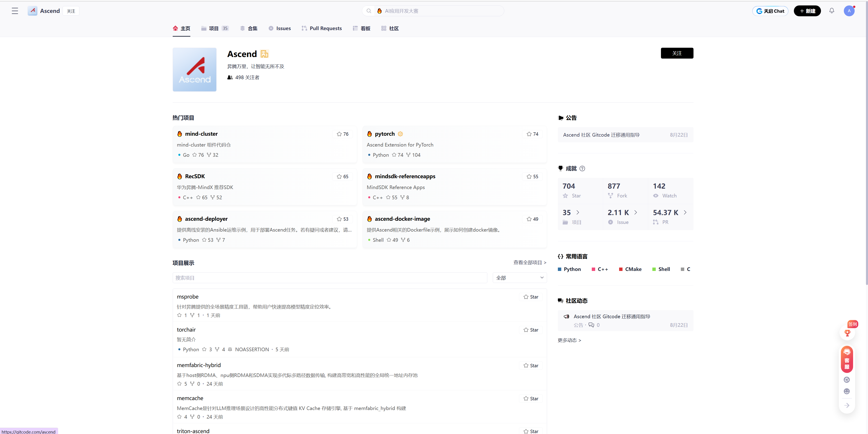Open the hamburger sidebar menu
868x434 pixels.
tap(15, 11)
